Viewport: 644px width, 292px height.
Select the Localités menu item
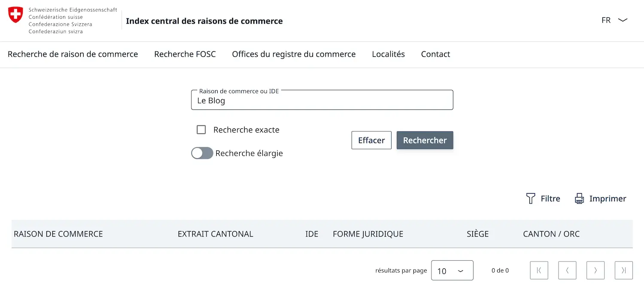coord(388,54)
